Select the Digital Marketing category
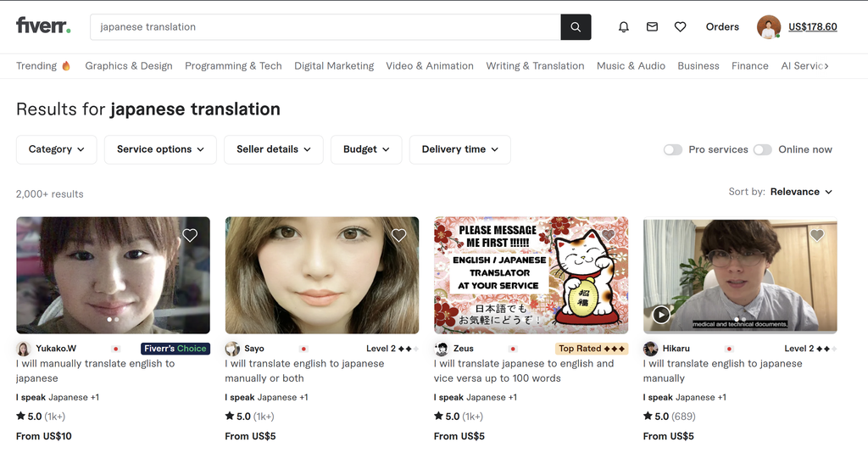Screen dimensions: 868x453 tap(334, 66)
